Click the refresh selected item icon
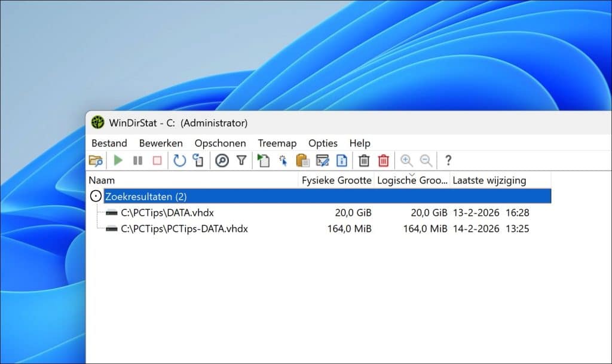 (198, 160)
